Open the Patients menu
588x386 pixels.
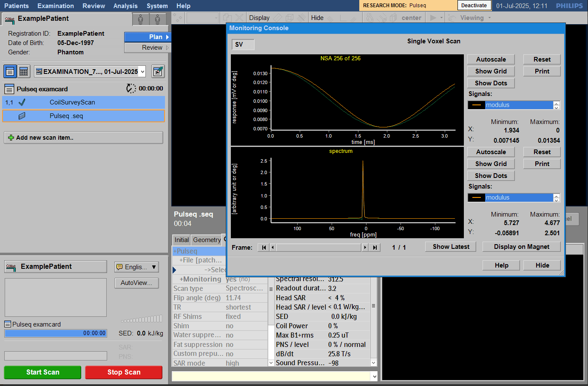(17, 6)
